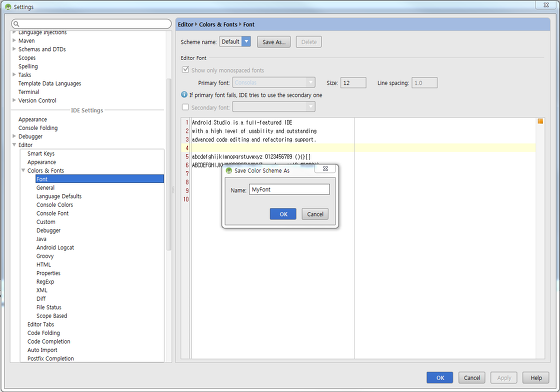Open Console Folding settings
The image size is (560, 392).
click(x=38, y=128)
